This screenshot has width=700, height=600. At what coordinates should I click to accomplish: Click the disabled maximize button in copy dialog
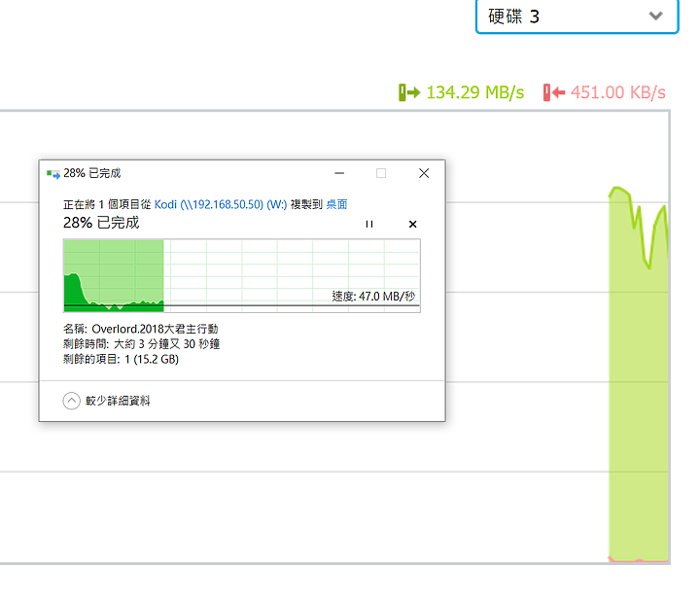coord(381,173)
